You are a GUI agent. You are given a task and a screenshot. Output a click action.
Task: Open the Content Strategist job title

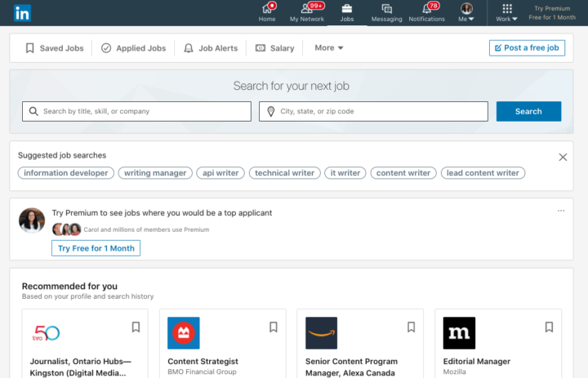point(203,362)
